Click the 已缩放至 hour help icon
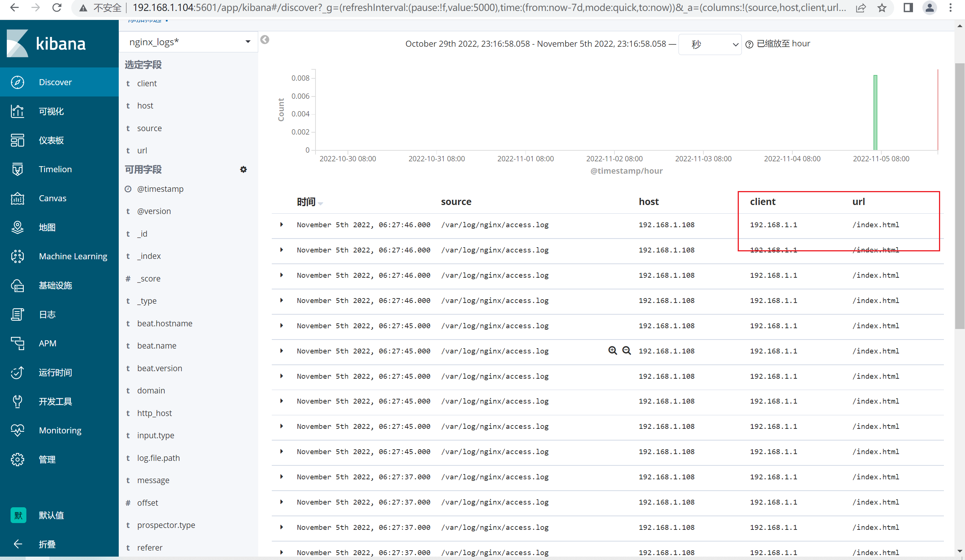Screen dimensions: 965x560 pyautogui.click(x=749, y=44)
